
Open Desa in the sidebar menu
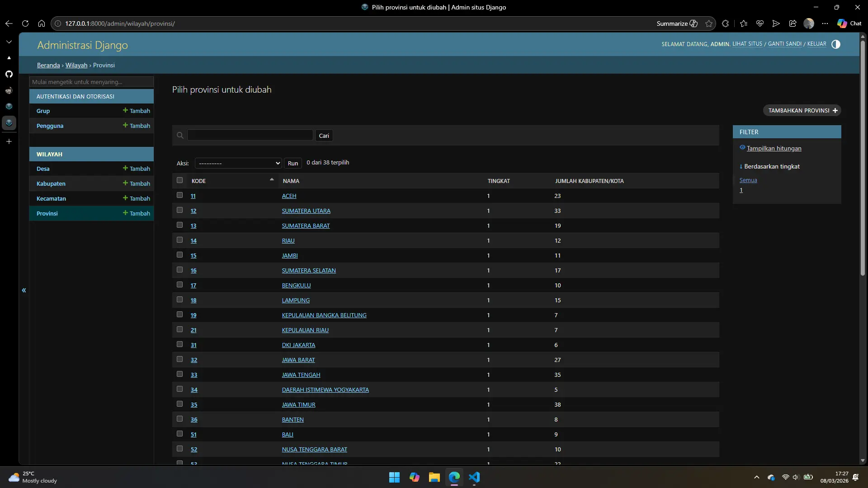(43, 169)
